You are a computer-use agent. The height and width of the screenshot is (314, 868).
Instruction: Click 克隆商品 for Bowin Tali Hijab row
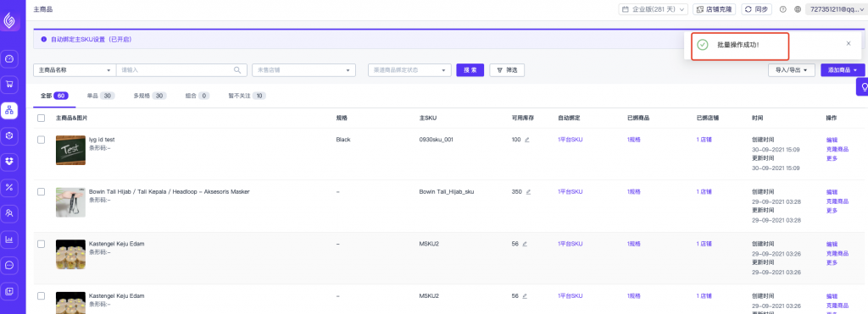coord(837,201)
